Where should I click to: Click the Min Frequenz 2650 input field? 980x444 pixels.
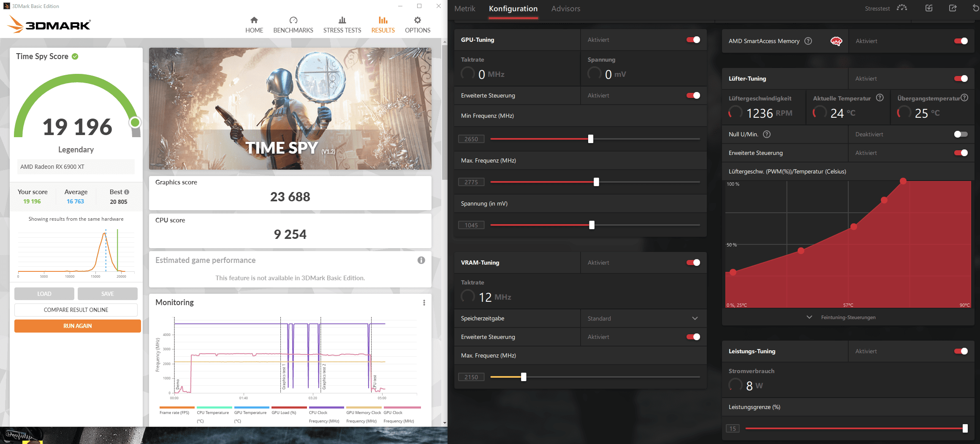coord(471,139)
